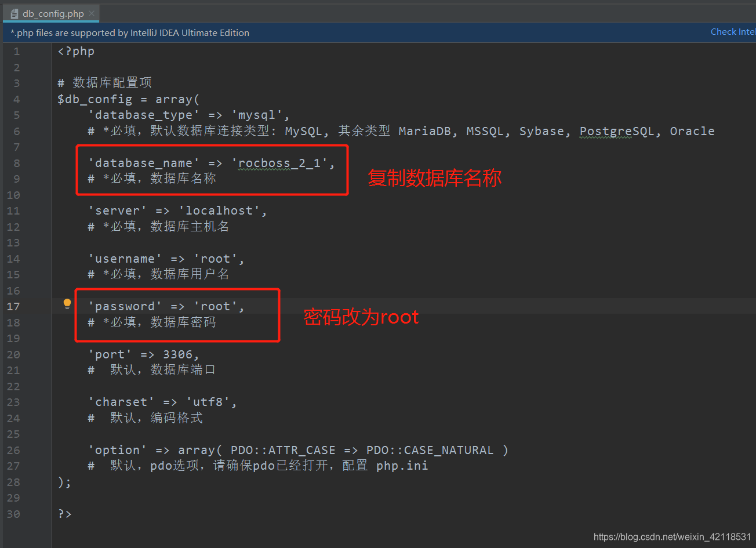This screenshot has height=548, width=756.
Task: Click the '?>' closing PHP tag
Action: 64,514
